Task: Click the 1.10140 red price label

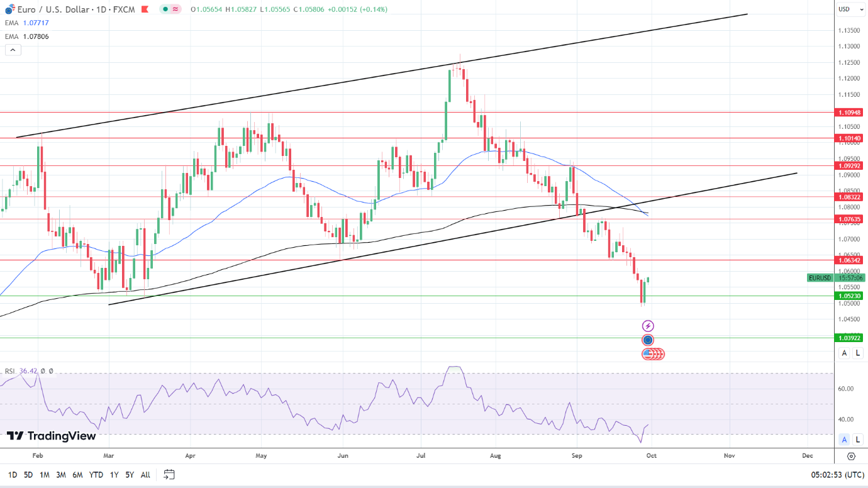Action: (850, 138)
